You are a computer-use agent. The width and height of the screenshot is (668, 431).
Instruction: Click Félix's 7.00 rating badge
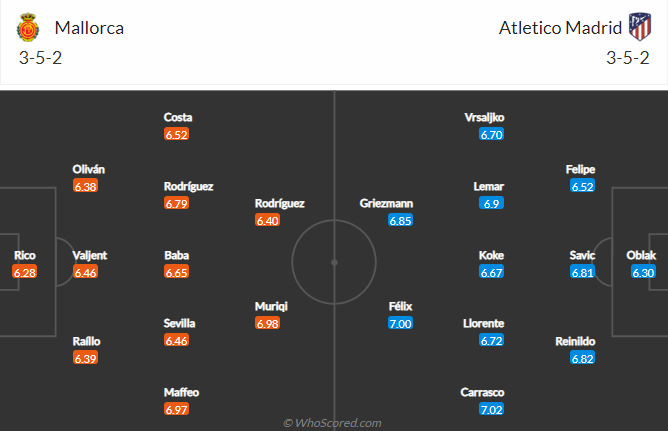click(x=400, y=323)
